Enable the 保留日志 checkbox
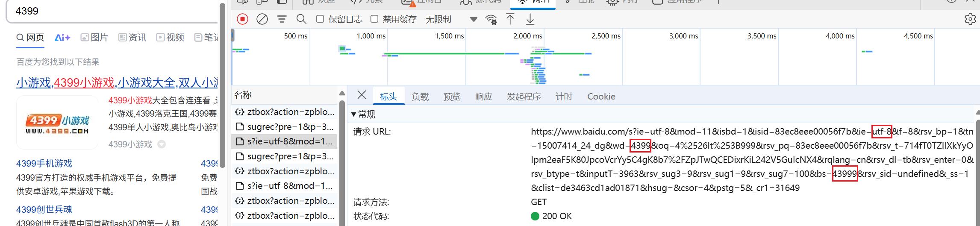 point(320,19)
